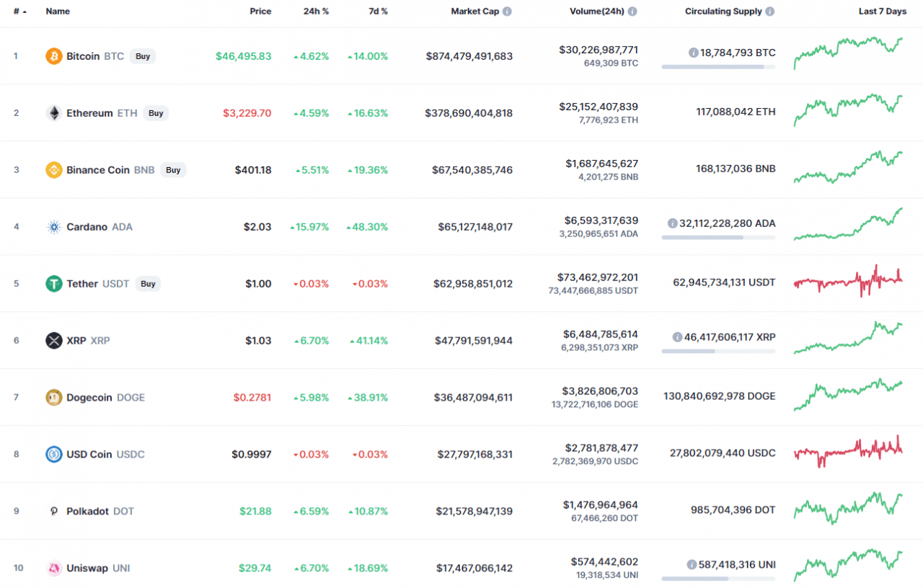
Task: Click the Buy button next to Binance Coin
Action: click(173, 170)
